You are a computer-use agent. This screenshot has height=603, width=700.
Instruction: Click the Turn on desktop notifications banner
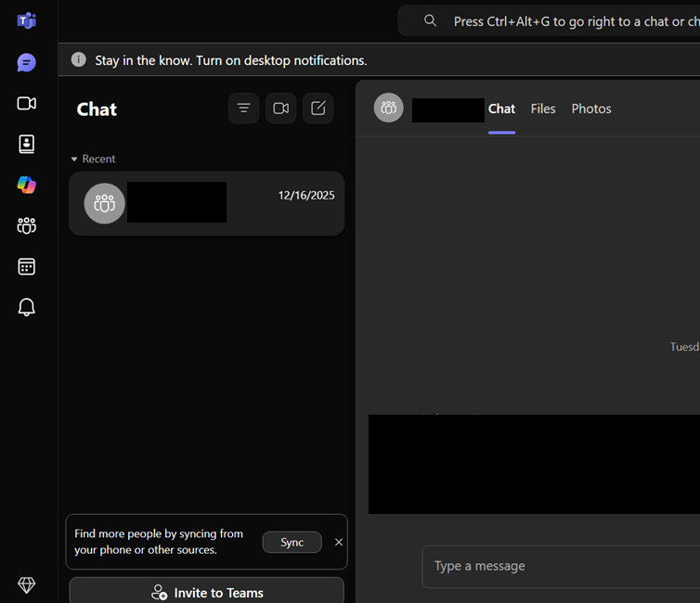tap(379, 59)
